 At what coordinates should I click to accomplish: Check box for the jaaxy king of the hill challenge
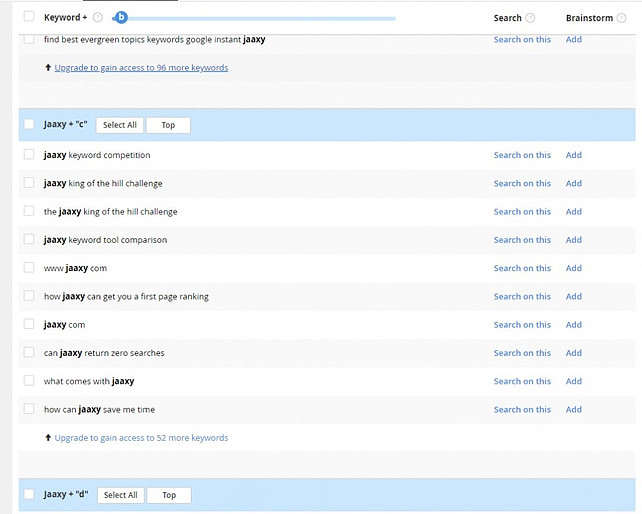point(29,211)
